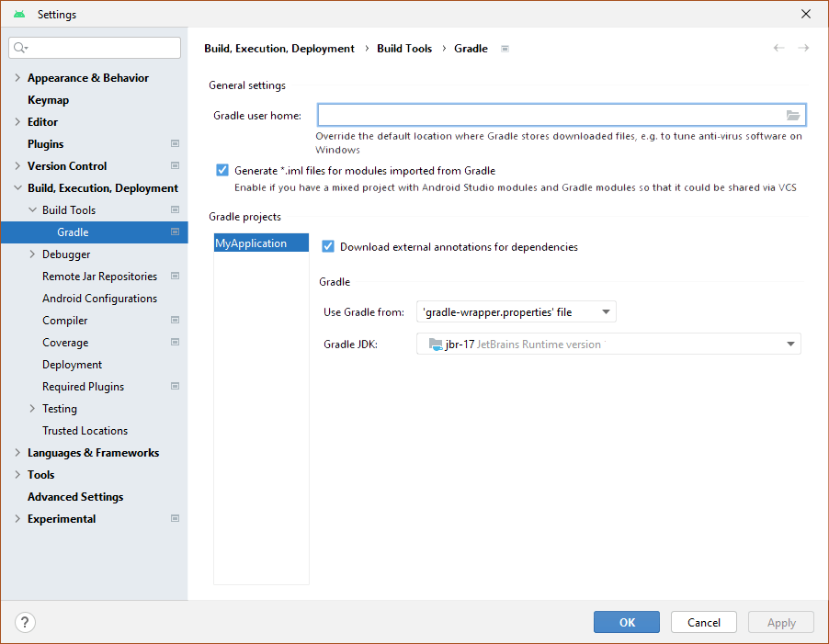Expand the Testing node
Viewport: 829px width, 644px height.
[32, 409]
